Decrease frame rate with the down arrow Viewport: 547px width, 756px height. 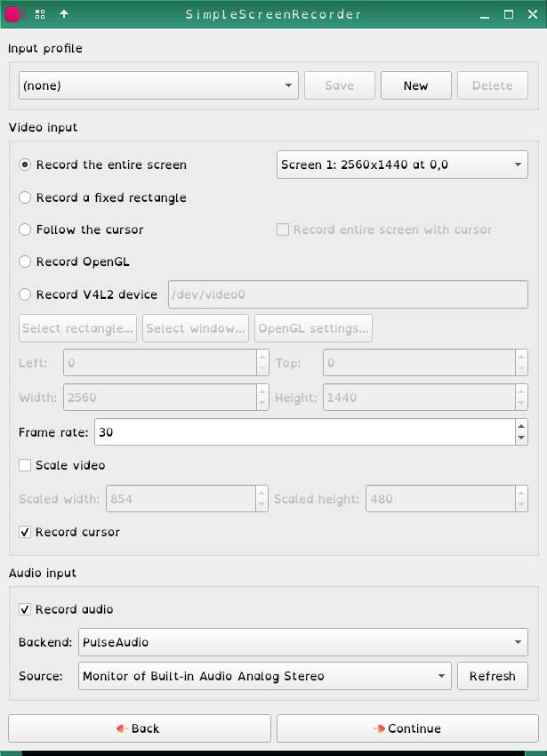pos(520,438)
